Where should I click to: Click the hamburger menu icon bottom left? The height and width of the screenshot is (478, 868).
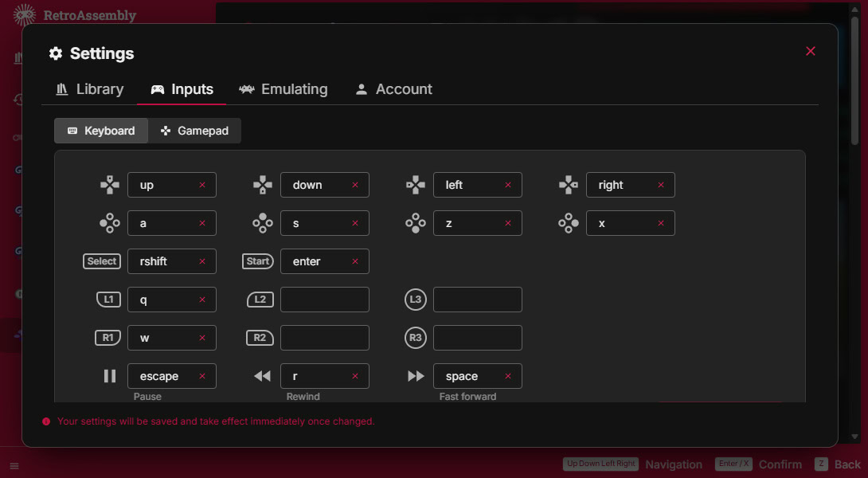pos(14,465)
